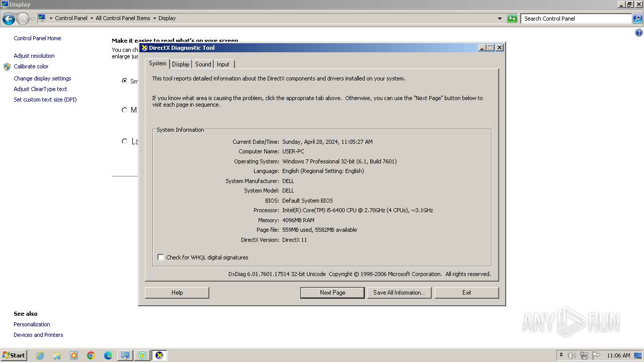The image size is (644, 362).
Task: Select the Larger text size radio button
Action: click(124, 141)
